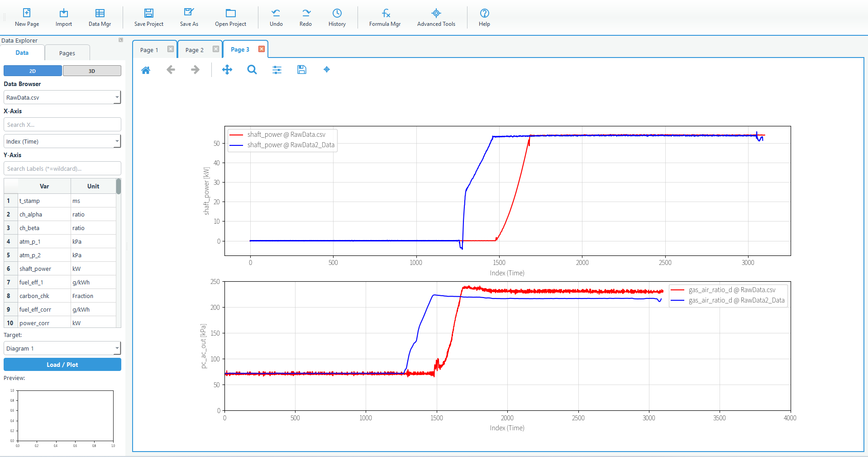Click the plot Home reset icon
868x457 pixels.
click(x=146, y=70)
